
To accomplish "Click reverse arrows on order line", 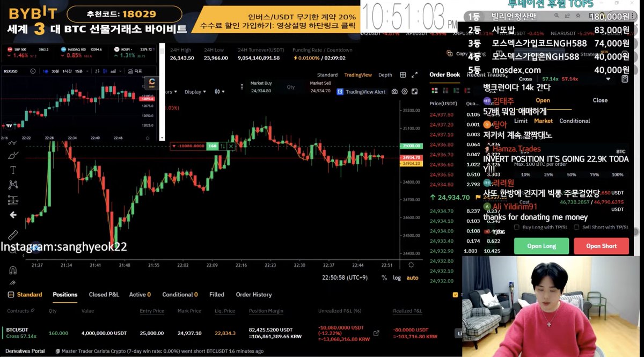I will tap(222, 146).
